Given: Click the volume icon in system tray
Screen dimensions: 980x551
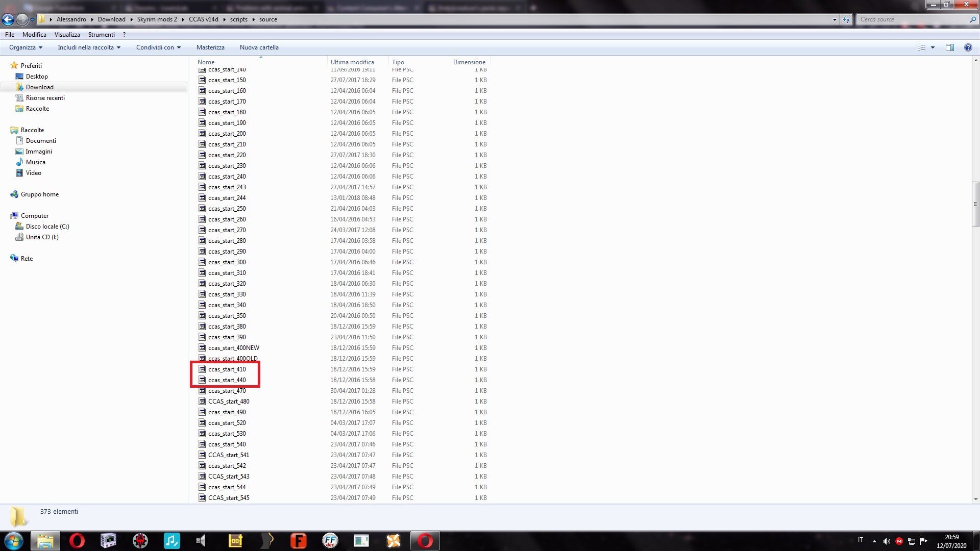Looking at the screenshot, I should click(887, 541).
